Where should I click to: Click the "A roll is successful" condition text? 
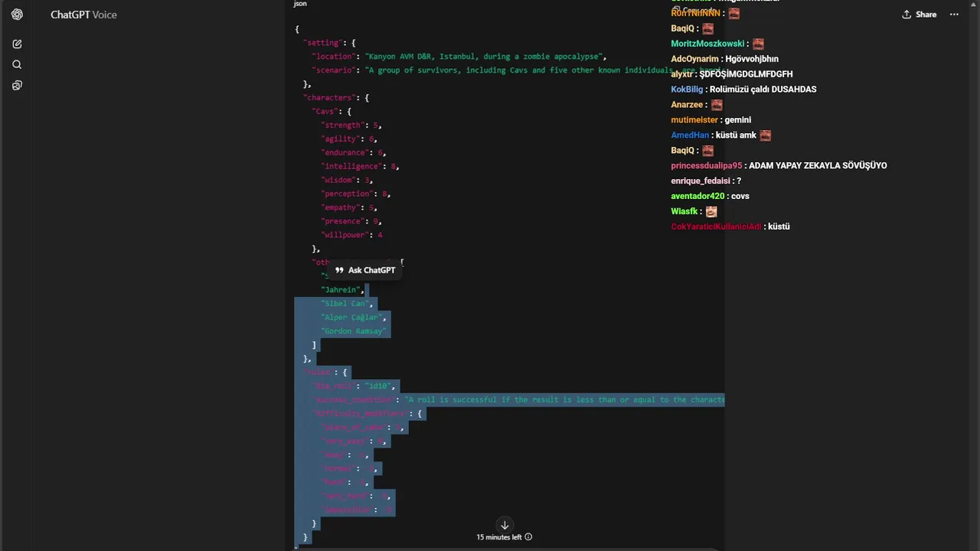(564, 400)
